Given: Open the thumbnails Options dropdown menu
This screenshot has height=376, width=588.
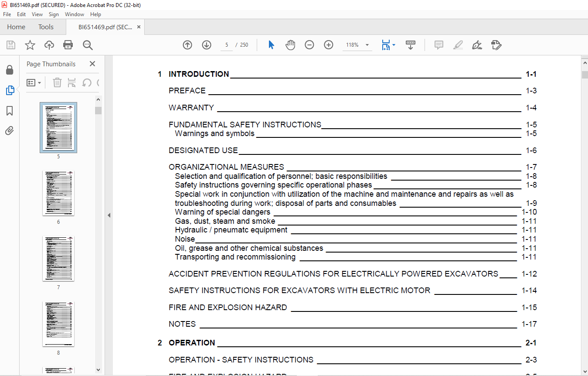Looking at the screenshot, I should pos(34,82).
